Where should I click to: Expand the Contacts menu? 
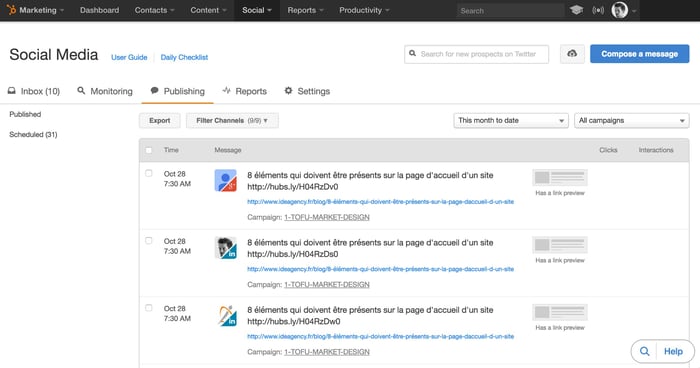(154, 10)
